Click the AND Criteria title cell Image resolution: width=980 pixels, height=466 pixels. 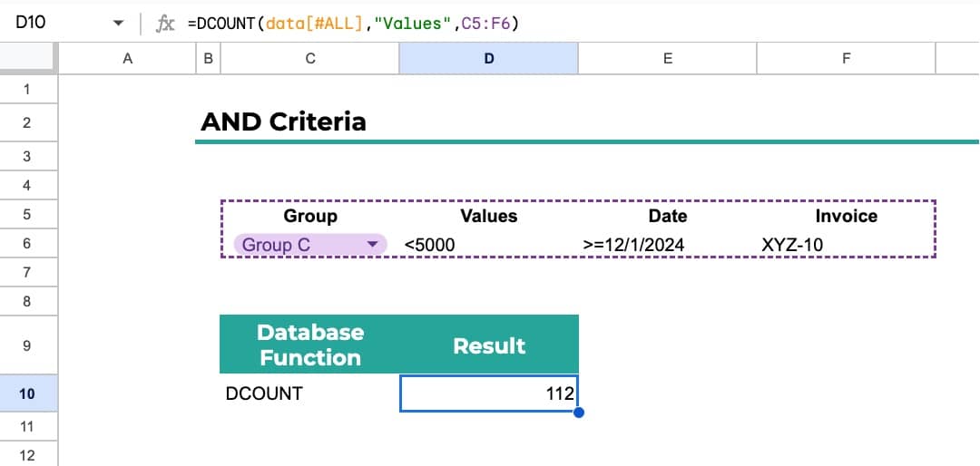[x=283, y=121]
